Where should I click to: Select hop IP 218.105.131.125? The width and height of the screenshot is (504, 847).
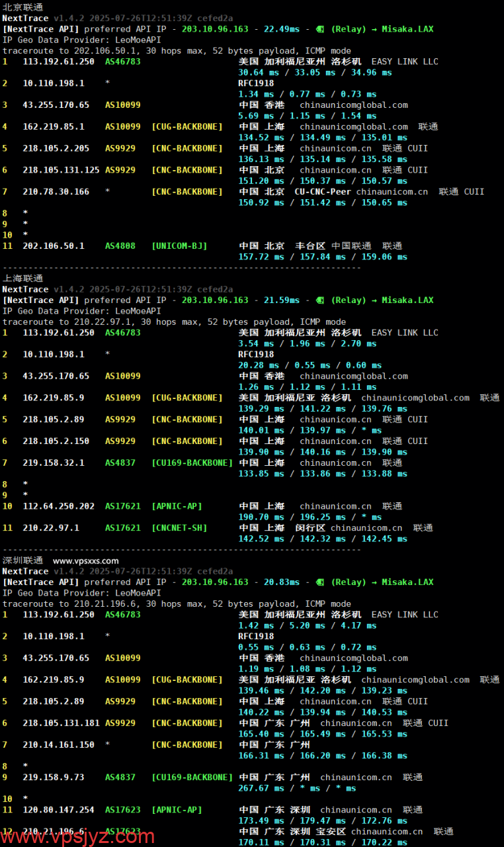click(x=62, y=170)
